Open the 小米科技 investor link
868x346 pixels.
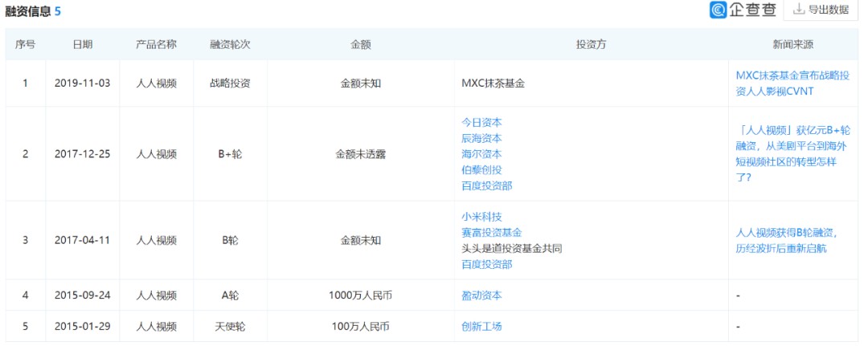tap(481, 217)
